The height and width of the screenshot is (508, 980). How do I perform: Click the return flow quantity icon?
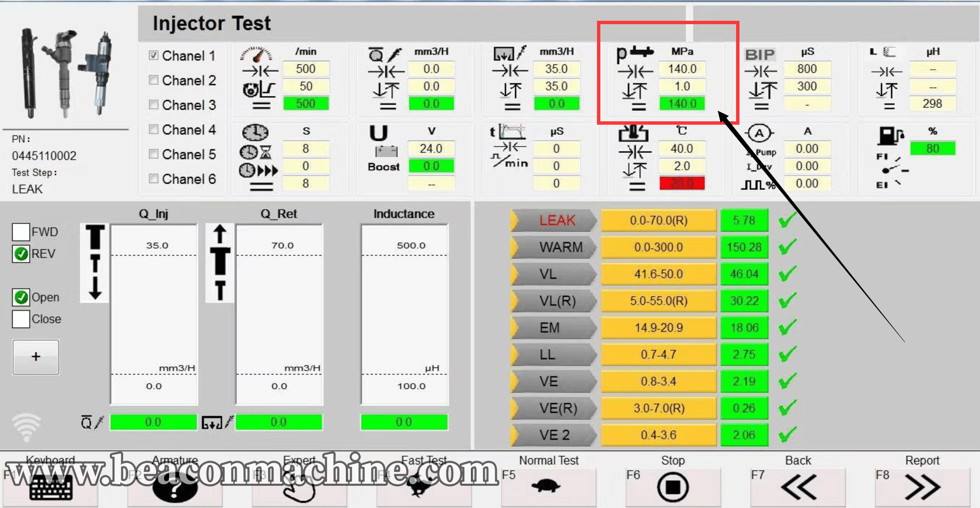click(510, 54)
